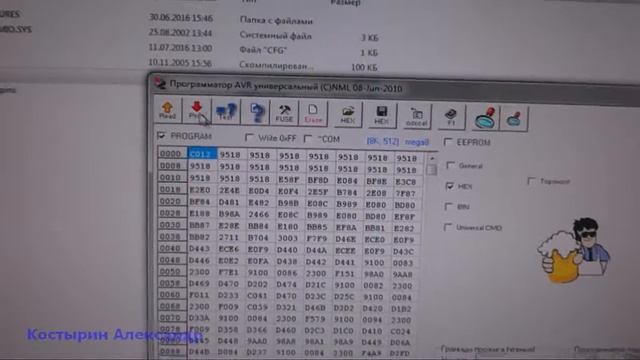640x360 pixels.
Task: Toggle the ^COM checkbox
Action: click(308, 139)
